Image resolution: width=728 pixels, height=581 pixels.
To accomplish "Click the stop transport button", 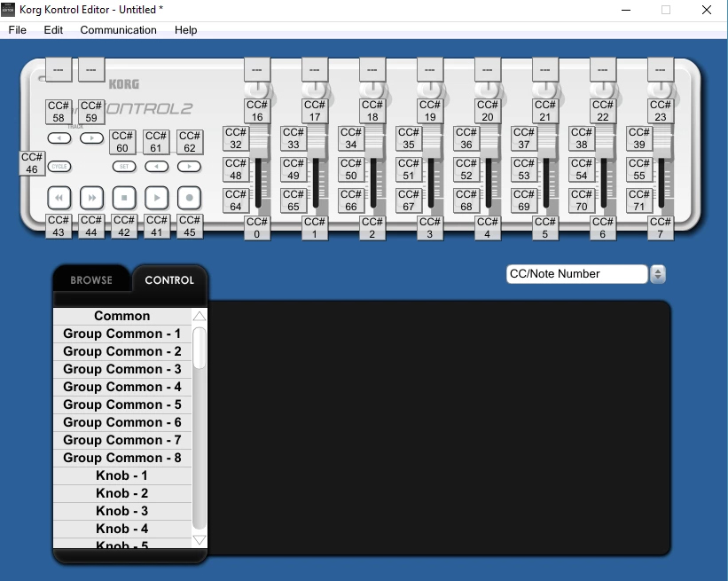I will click(124, 198).
